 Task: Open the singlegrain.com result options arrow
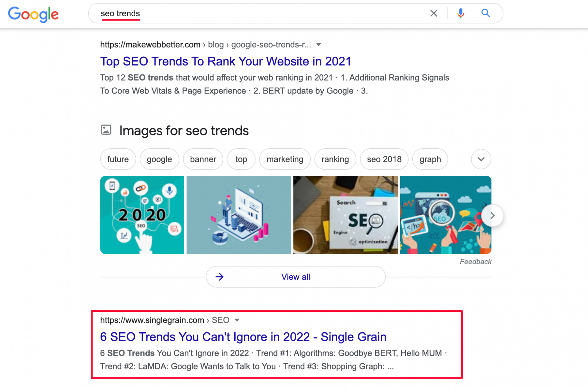tap(237, 320)
